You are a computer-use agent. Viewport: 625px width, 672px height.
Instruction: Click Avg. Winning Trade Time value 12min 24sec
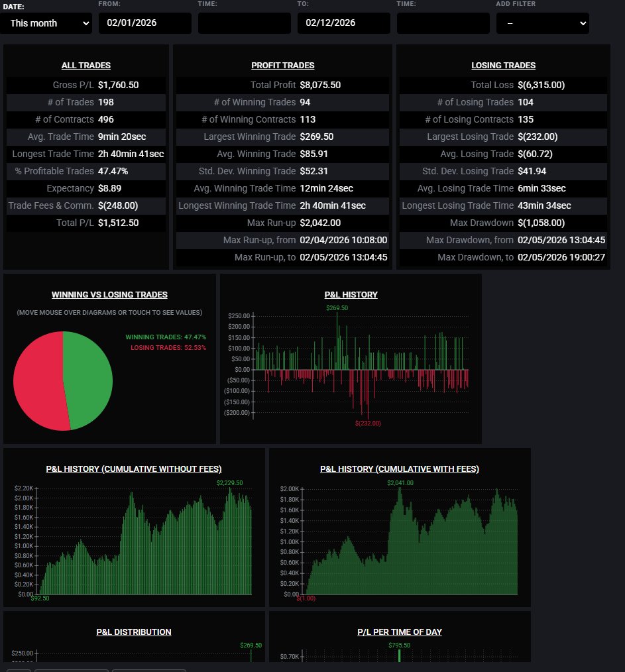[x=327, y=188]
